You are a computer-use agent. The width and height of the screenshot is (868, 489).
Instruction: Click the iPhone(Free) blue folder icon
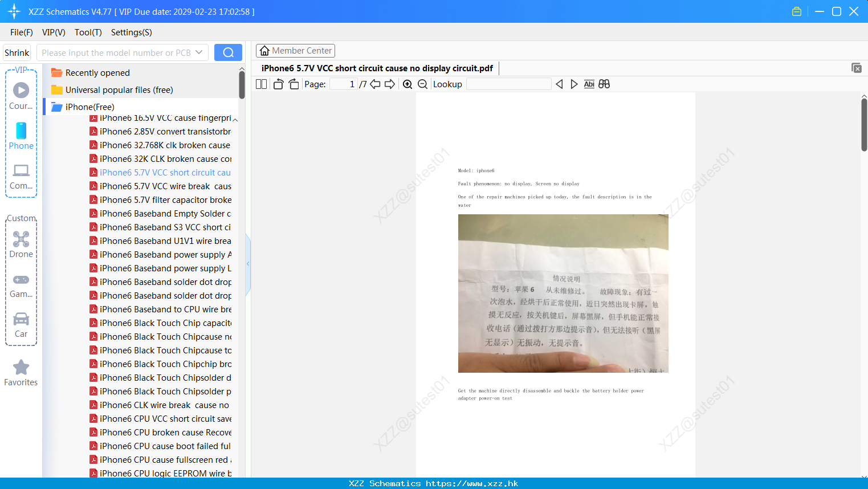tap(56, 107)
